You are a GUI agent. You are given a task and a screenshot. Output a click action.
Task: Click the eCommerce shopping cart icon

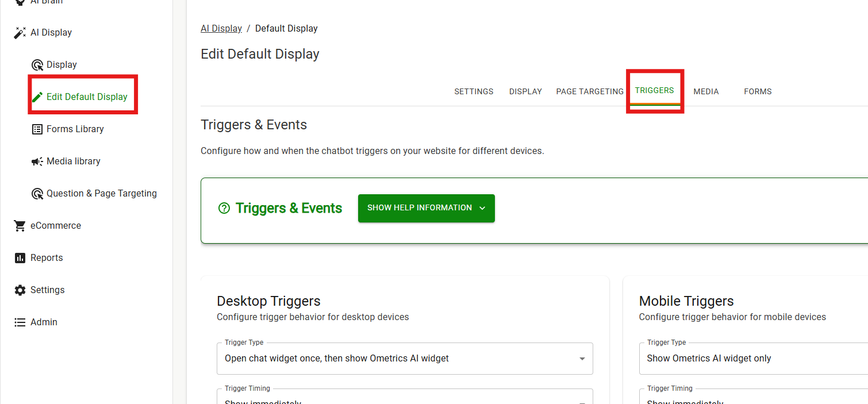(20, 226)
